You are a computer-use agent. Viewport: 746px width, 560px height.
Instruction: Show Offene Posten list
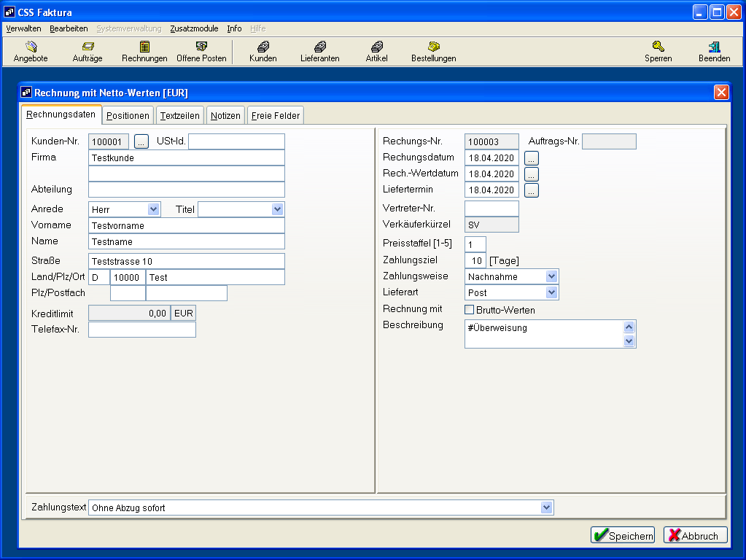pos(201,52)
